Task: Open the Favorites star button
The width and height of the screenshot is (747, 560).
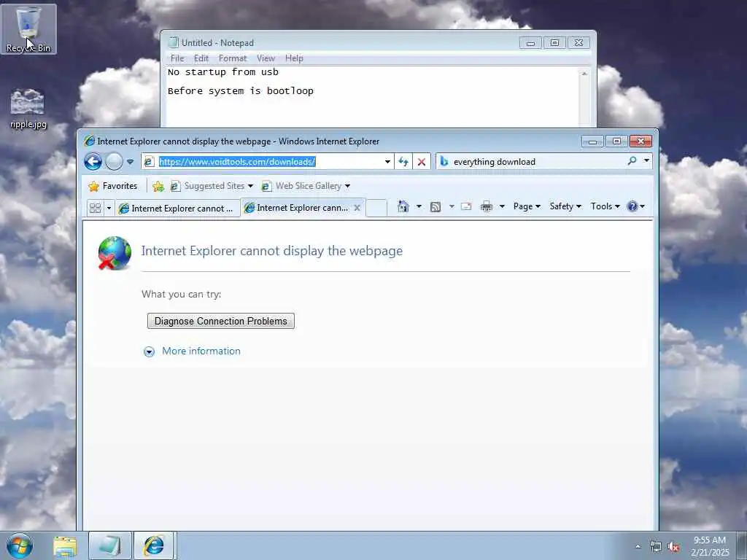Action: tap(113, 186)
